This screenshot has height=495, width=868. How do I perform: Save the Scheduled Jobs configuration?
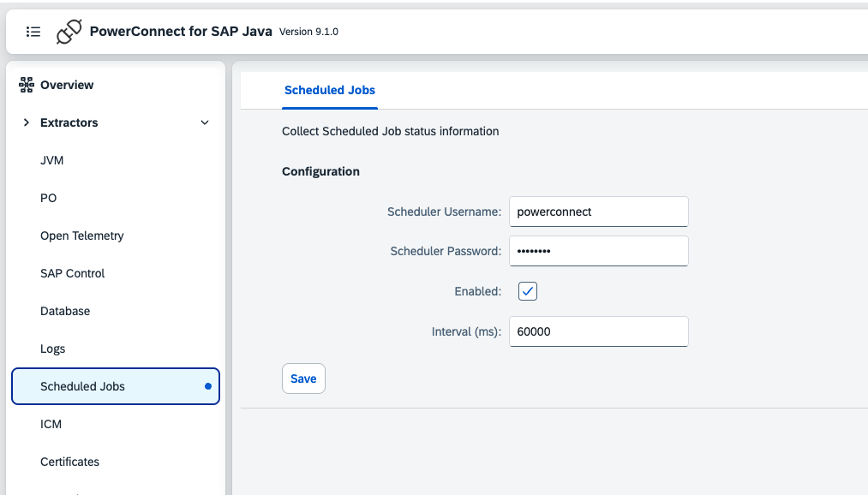point(303,379)
